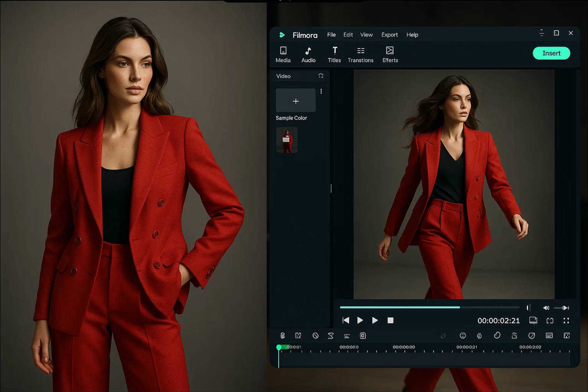Stop playback with the square button
The image size is (588, 392).
click(391, 320)
